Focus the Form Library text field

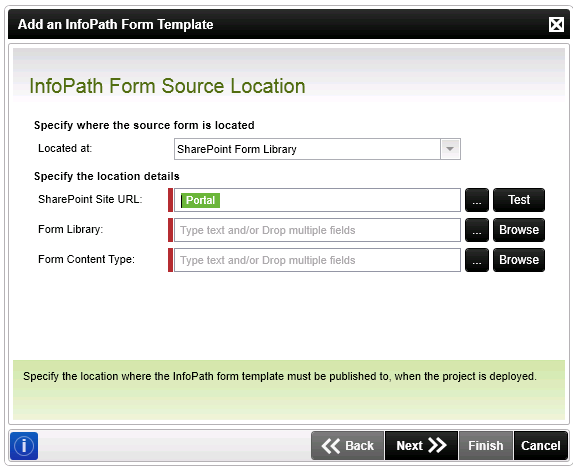[x=317, y=230]
